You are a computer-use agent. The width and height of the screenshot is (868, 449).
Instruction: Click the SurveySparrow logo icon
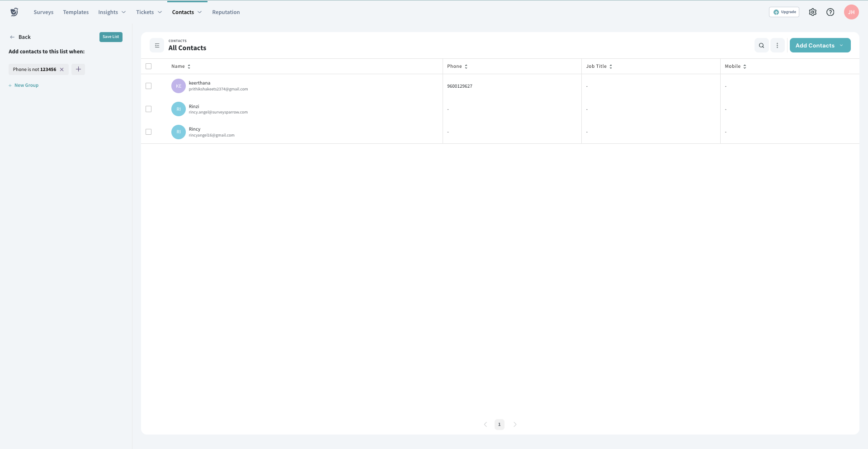click(x=14, y=12)
